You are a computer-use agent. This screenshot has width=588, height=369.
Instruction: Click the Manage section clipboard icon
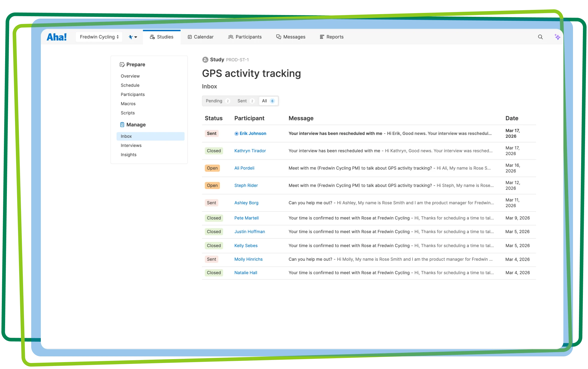click(122, 125)
